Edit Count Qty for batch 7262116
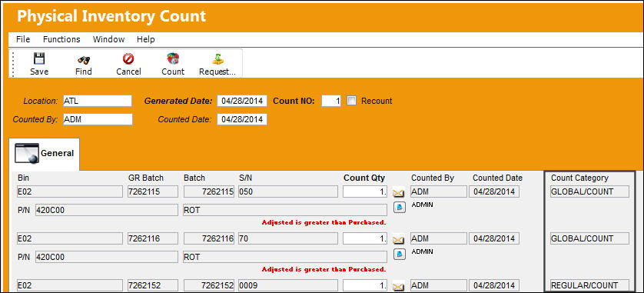644x293 pixels. click(365, 238)
